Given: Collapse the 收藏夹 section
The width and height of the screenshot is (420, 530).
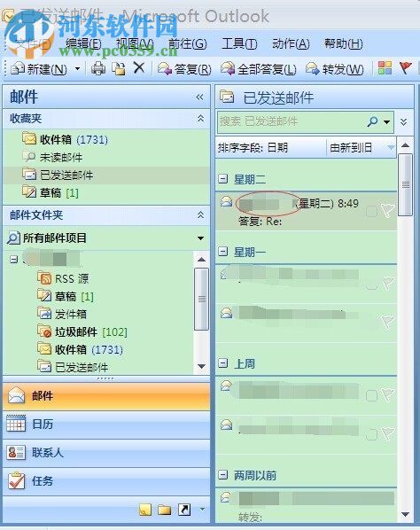Looking at the screenshot, I should tap(200, 118).
